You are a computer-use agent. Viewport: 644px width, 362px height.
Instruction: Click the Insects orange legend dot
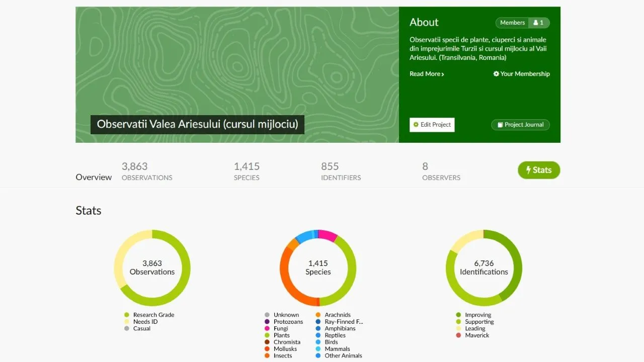point(267,355)
